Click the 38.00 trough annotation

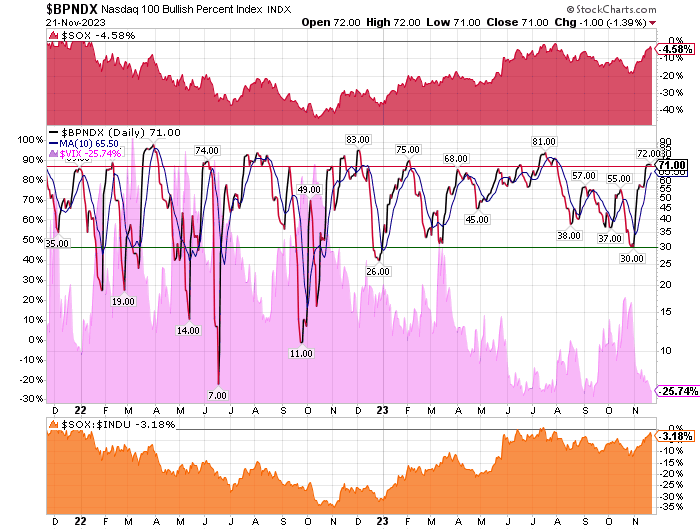pos(569,235)
